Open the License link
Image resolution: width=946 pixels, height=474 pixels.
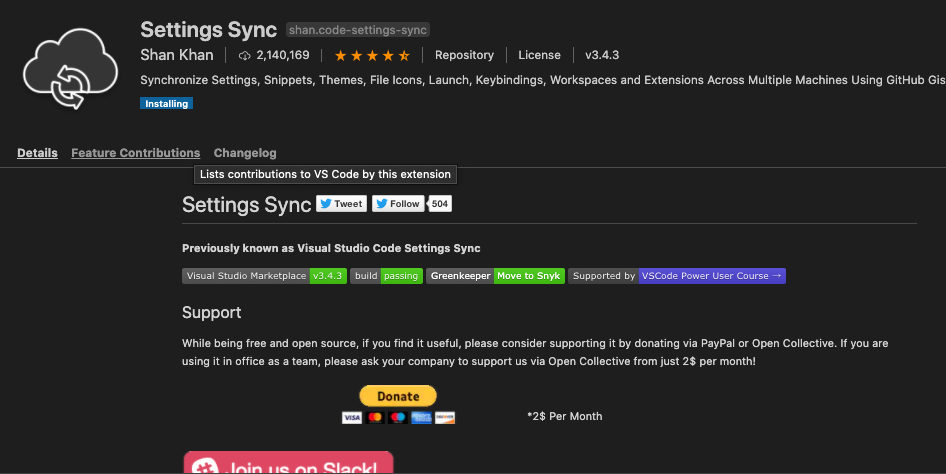click(x=539, y=55)
